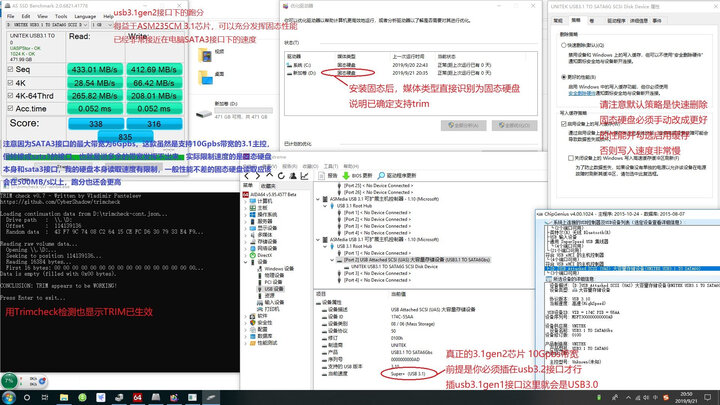The height and width of the screenshot is (405, 720).
Task: Select the 更好的性能 radio button
Action: 563,77
